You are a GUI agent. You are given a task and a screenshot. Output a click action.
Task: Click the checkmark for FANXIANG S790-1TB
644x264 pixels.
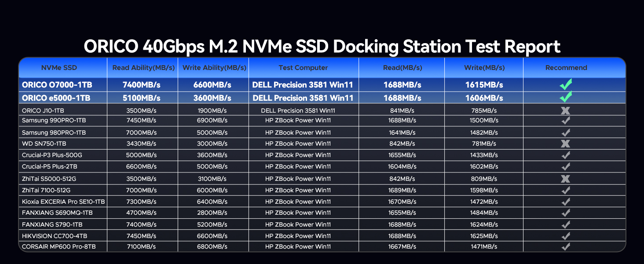coord(566,224)
